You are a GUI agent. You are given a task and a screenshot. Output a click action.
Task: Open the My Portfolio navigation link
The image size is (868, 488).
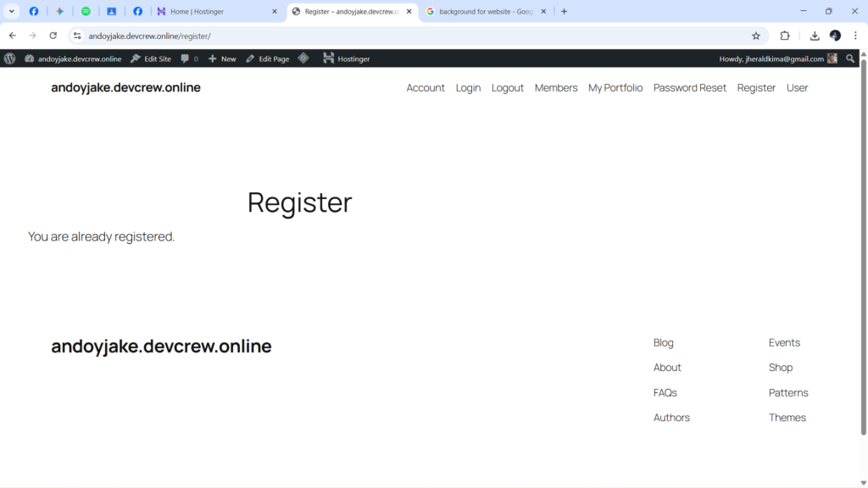coord(615,88)
